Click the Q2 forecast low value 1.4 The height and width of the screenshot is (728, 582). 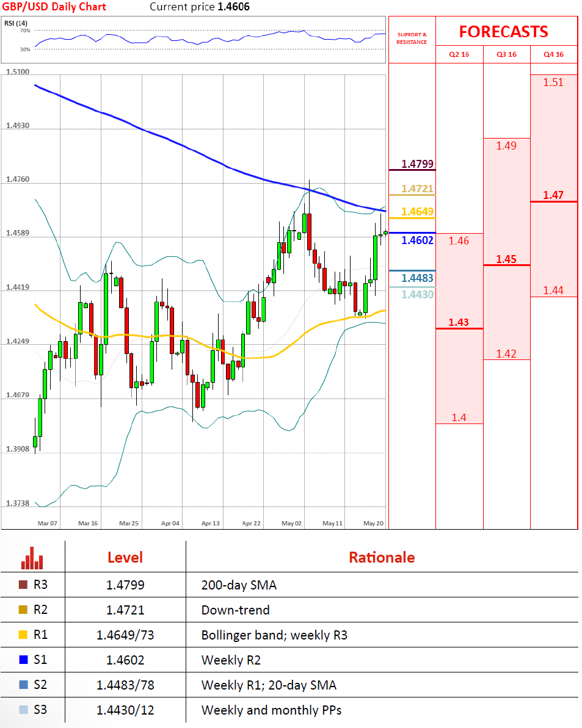tap(459, 417)
